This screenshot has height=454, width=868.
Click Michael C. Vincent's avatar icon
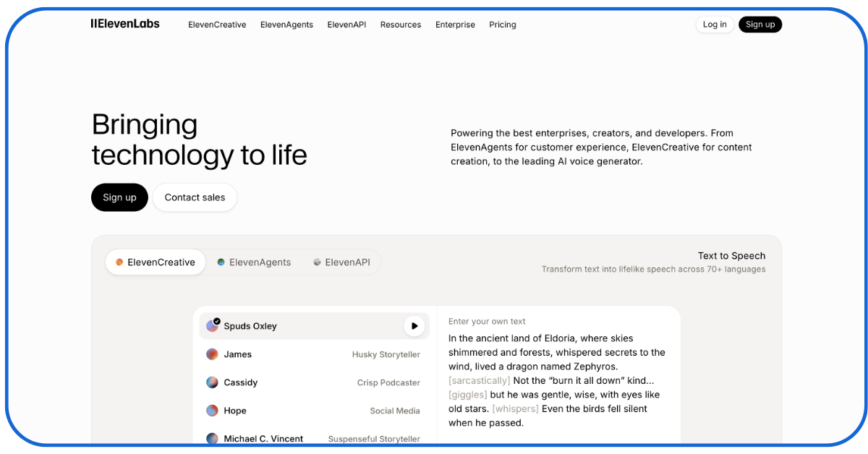click(x=212, y=438)
